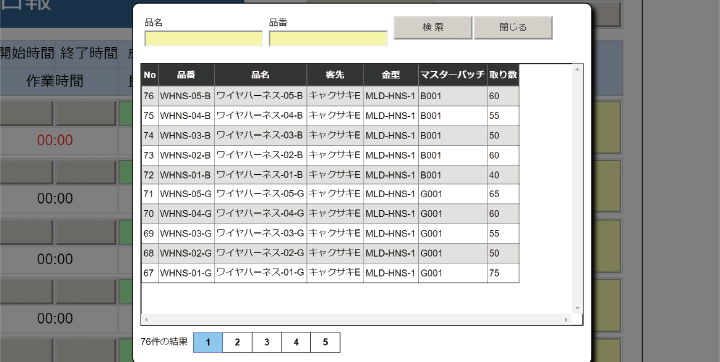This screenshot has width=720, height=362.
Task: Click product name ワイヤハーネス-03-B
Action: 259,136
